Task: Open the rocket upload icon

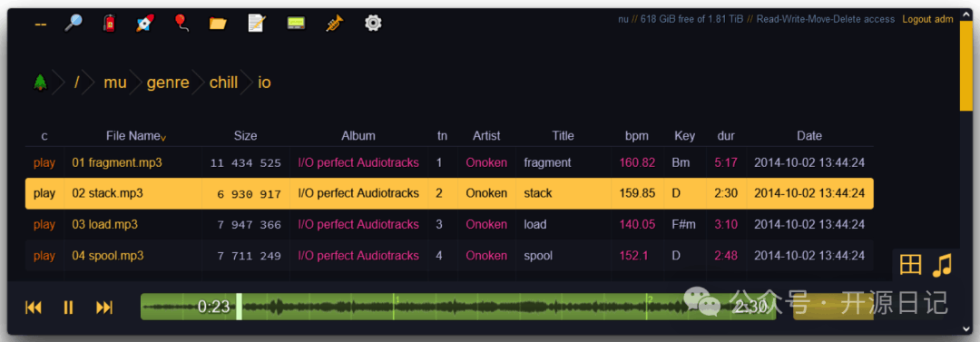Action: [145, 24]
